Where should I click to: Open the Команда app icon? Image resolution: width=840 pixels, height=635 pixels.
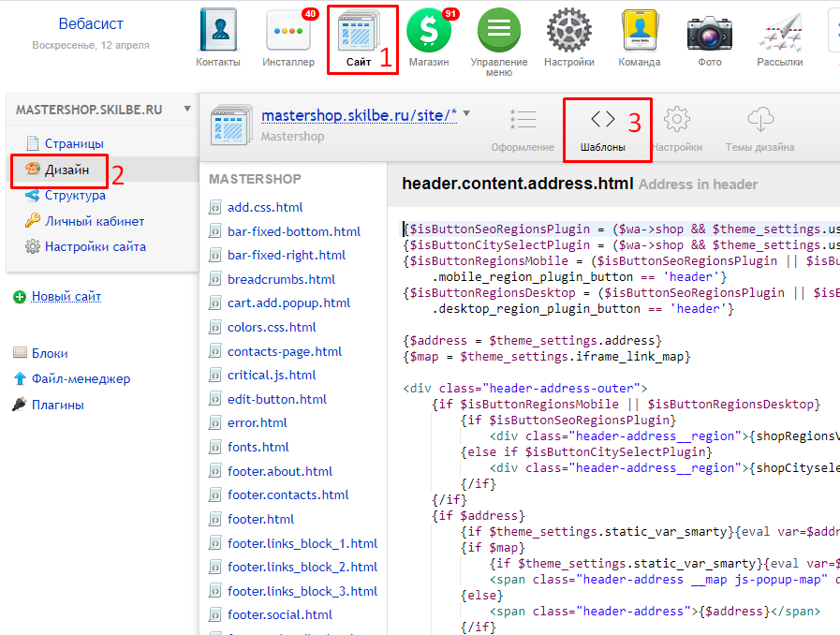(x=640, y=32)
